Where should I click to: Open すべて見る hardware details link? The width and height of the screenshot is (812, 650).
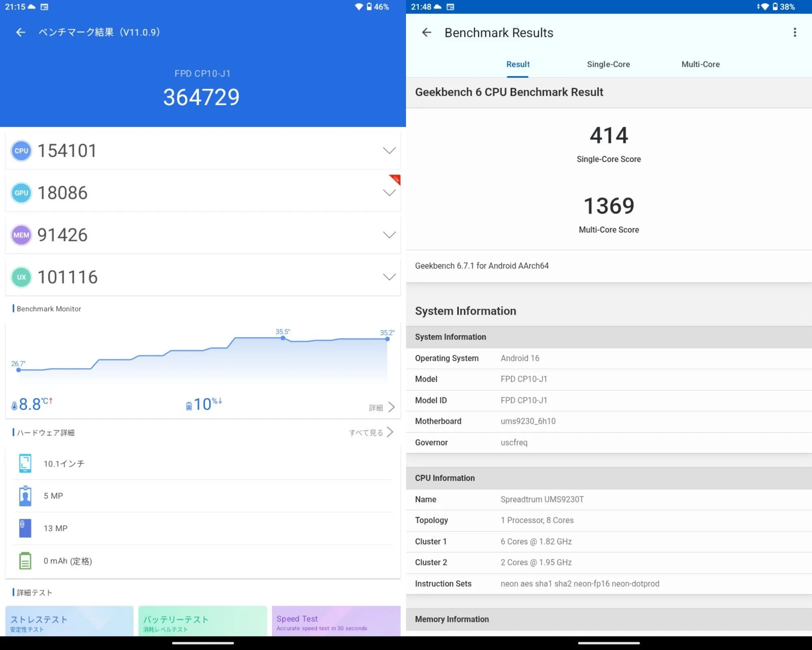[371, 432]
